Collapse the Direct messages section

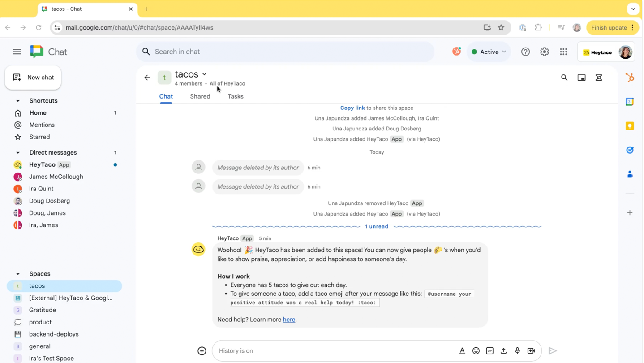click(x=18, y=153)
